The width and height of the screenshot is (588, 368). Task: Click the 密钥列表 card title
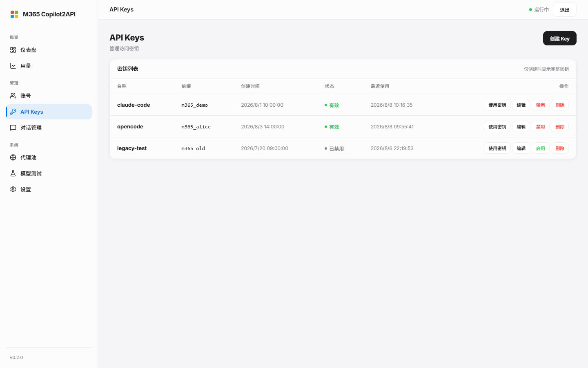(x=128, y=69)
